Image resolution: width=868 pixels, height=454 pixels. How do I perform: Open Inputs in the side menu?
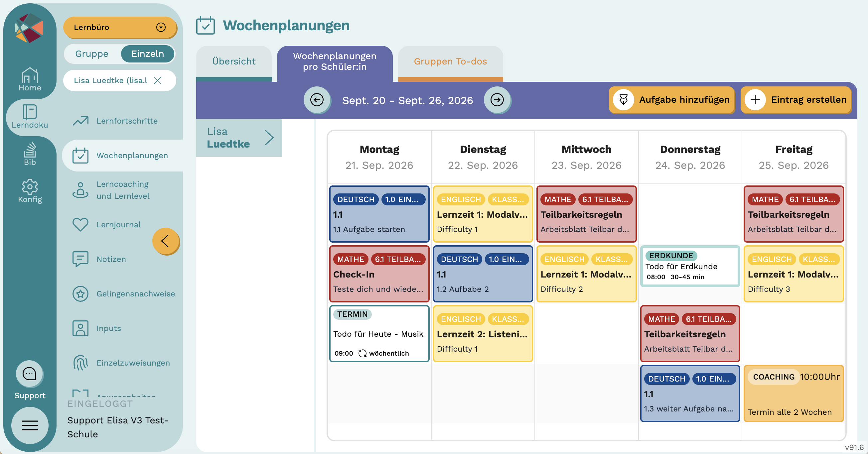(x=97, y=328)
